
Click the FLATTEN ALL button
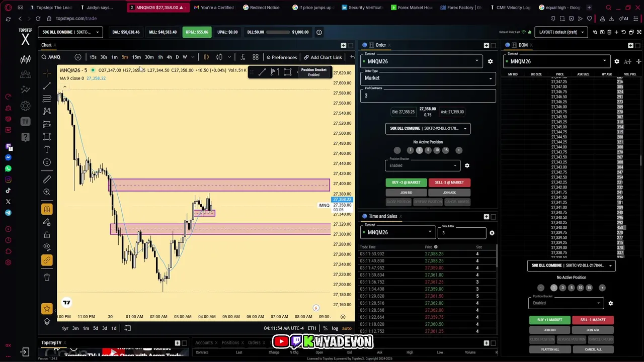(550, 349)
